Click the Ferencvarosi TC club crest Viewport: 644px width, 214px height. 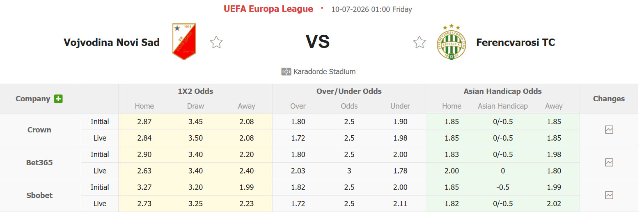pos(451,42)
